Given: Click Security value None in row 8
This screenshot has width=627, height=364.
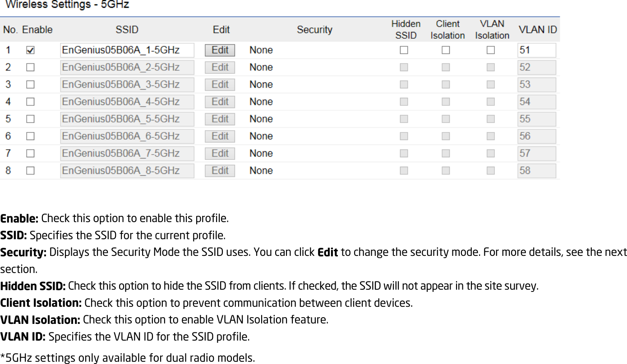Looking at the screenshot, I should click(x=261, y=171).
